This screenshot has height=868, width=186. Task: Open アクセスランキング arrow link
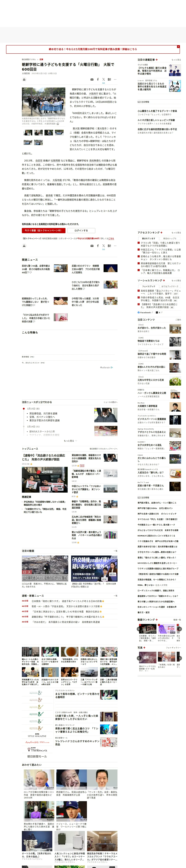161,232
